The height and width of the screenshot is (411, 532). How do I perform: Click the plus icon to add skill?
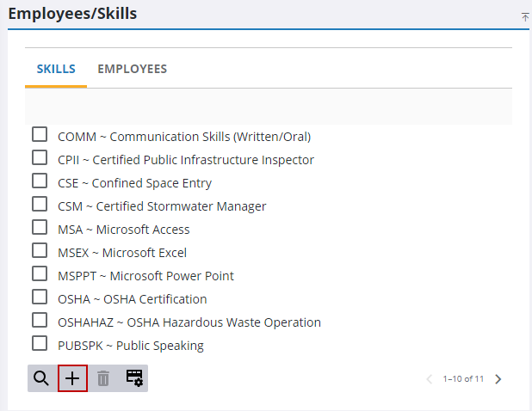click(72, 378)
